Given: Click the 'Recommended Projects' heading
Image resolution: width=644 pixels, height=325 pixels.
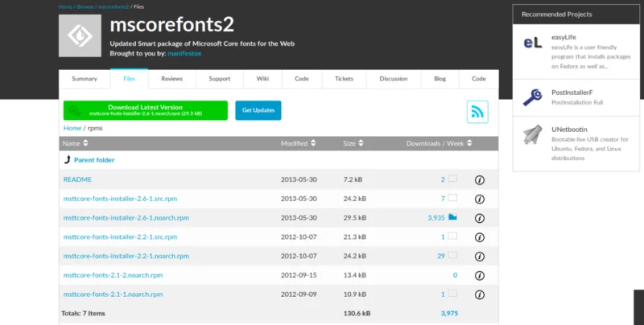Looking at the screenshot, I should pyautogui.click(x=556, y=14).
